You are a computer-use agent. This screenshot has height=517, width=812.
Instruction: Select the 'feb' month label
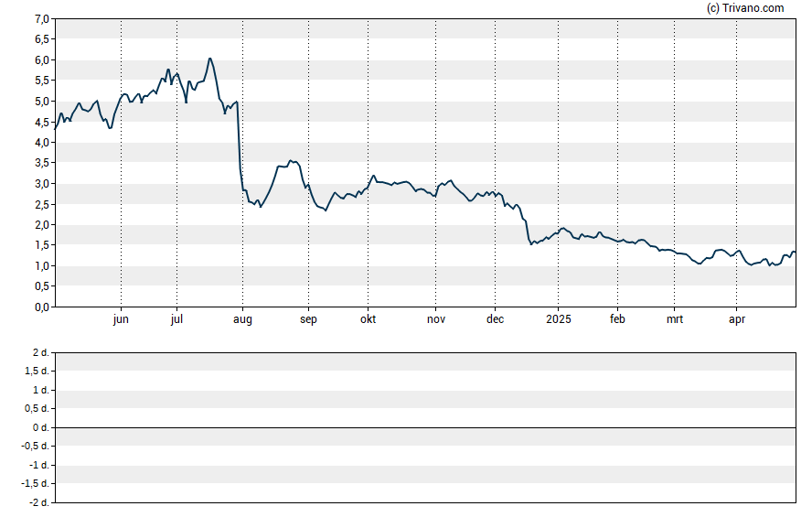617,319
